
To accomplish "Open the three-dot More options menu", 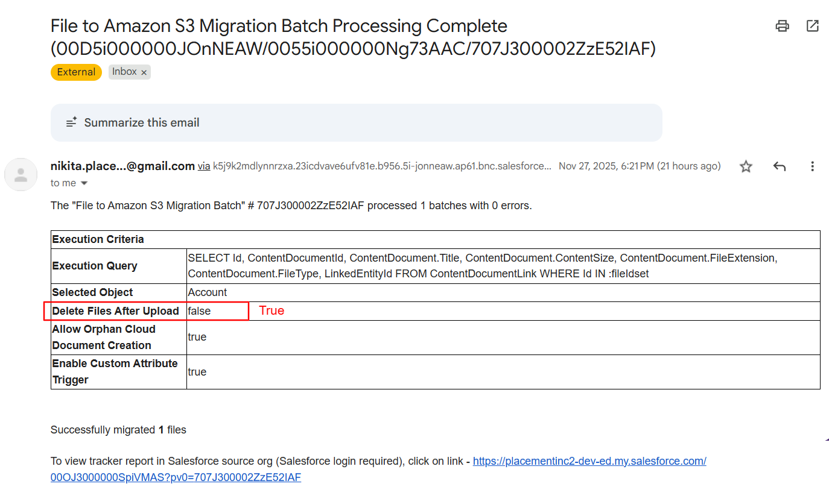I will [x=813, y=166].
